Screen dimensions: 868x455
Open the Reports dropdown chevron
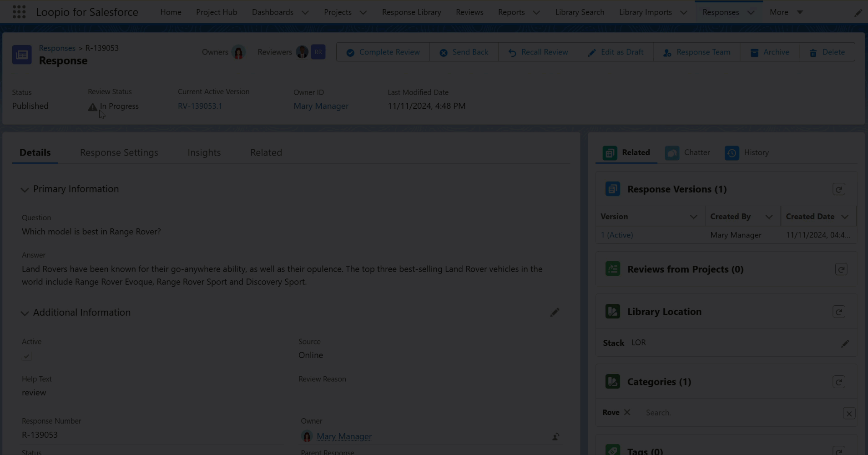pyautogui.click(x=536, y=12)
